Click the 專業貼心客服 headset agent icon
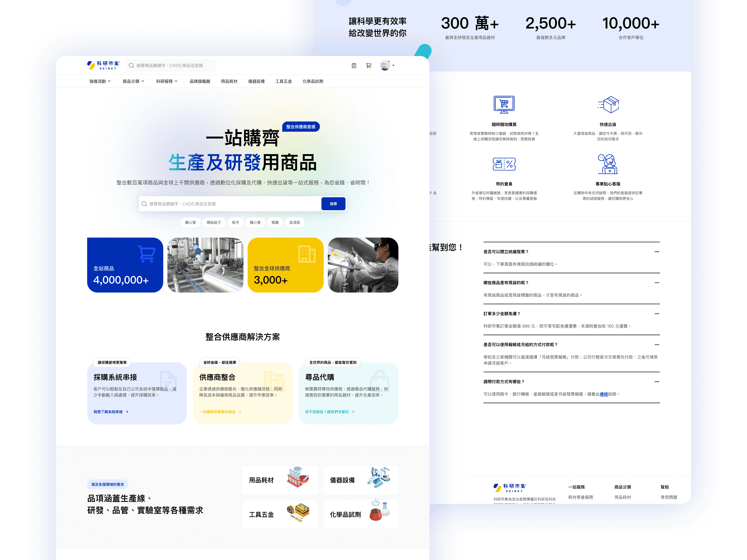The height and width of the screenshot is (560, 747). coord(608,164)
